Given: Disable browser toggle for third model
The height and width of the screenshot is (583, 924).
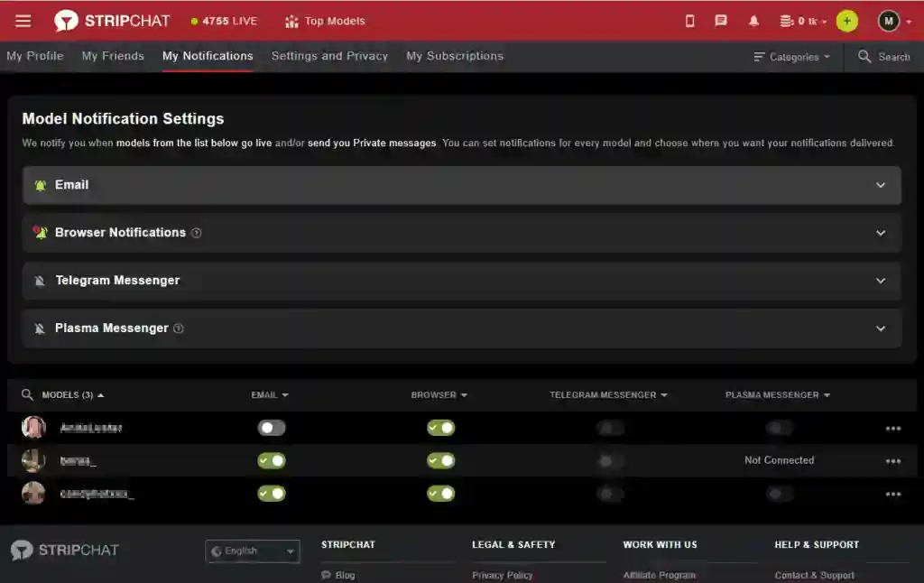Looking at the screenshot, I should point(440,494).
